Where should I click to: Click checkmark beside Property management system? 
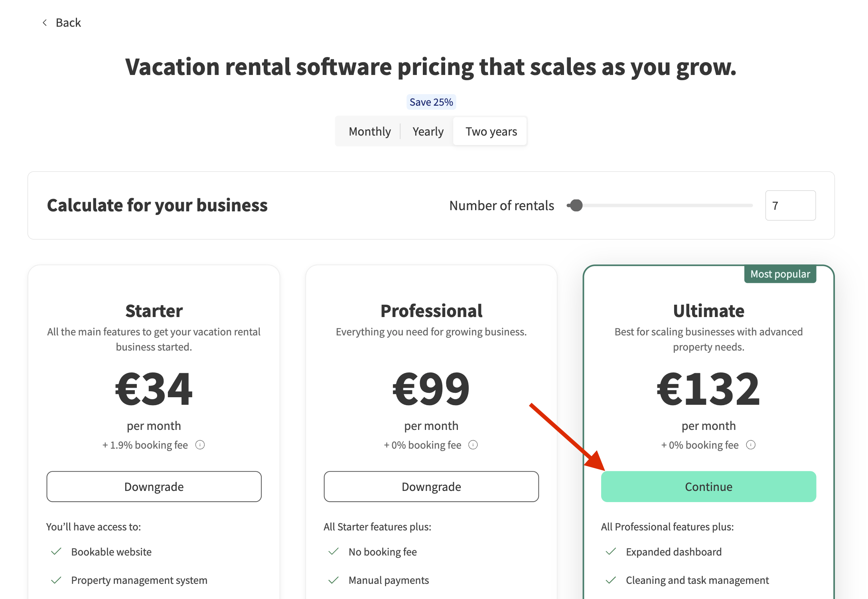56,580
